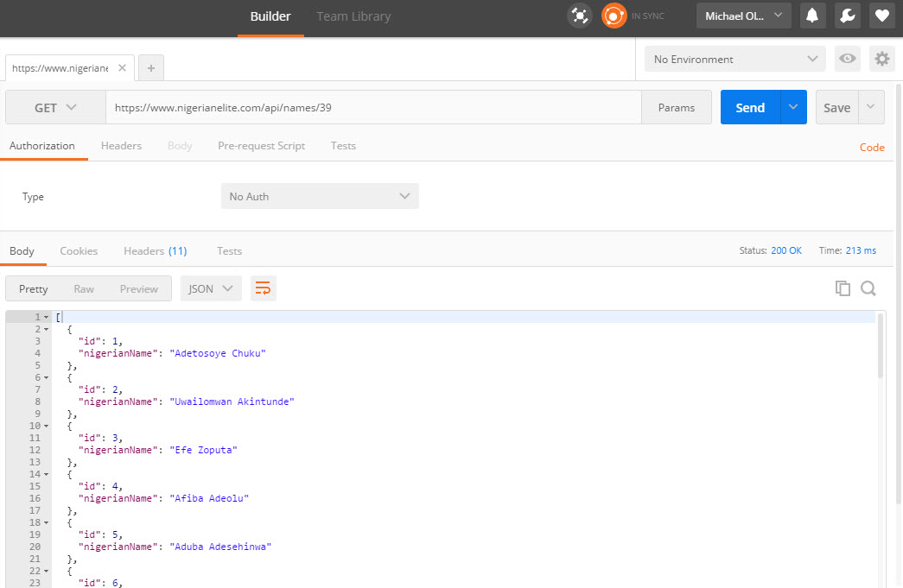
Task: Open the No Auth type dropdown
Action: tap(320, 196)
